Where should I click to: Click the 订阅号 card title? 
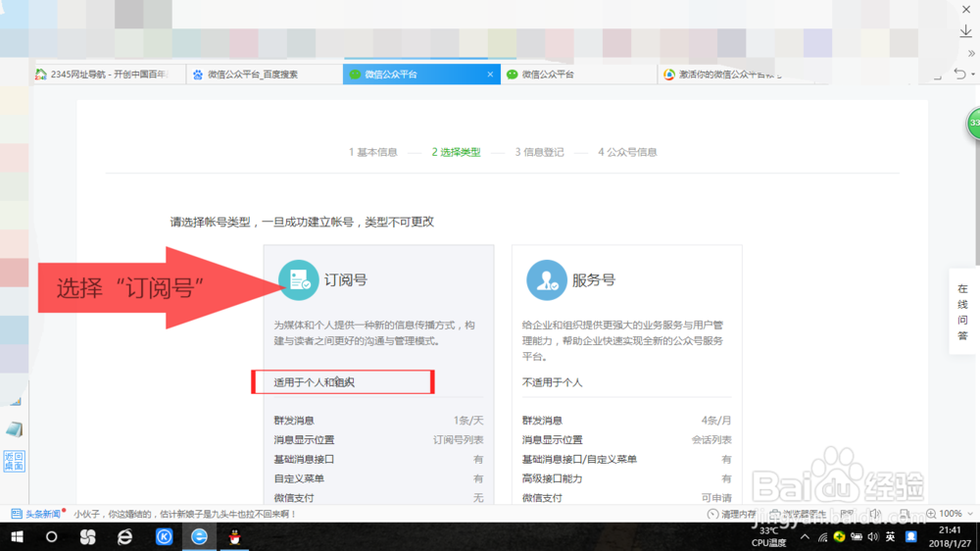point(346,280)
